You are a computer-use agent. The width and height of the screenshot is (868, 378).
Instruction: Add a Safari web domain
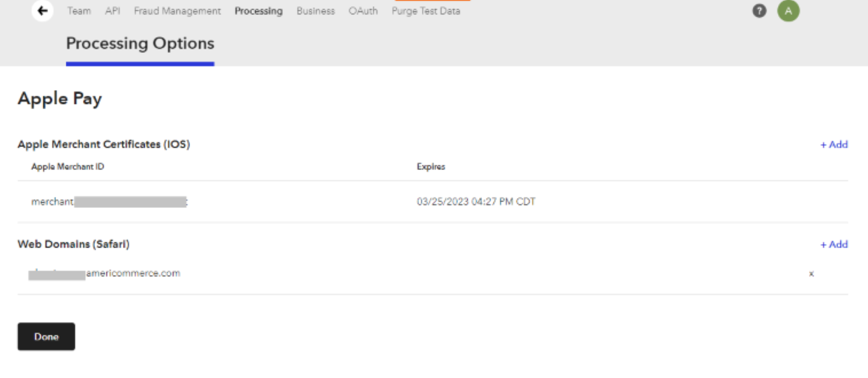pos(834,245)
